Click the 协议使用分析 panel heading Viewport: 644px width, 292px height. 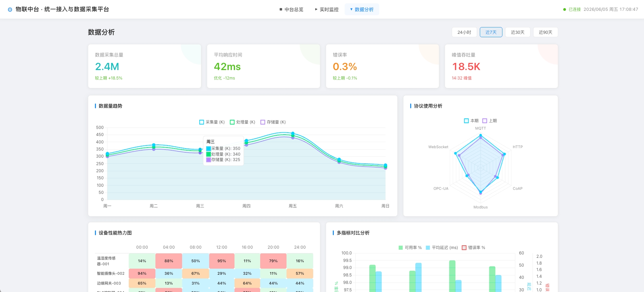428,106
